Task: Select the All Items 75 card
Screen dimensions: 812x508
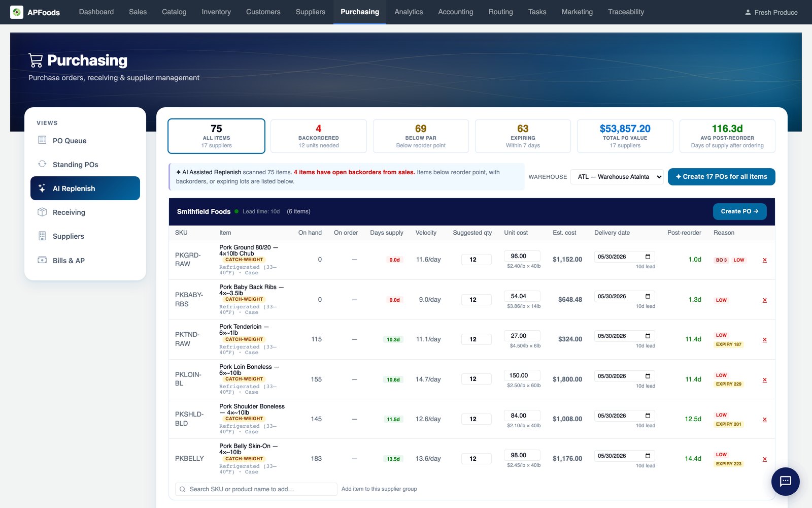Action: [216, 136]
